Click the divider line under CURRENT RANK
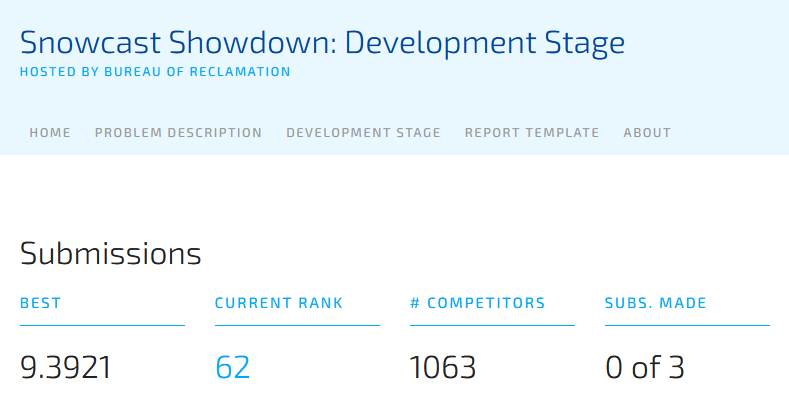Screen dimensions: 789x398 tap(297, 326)
